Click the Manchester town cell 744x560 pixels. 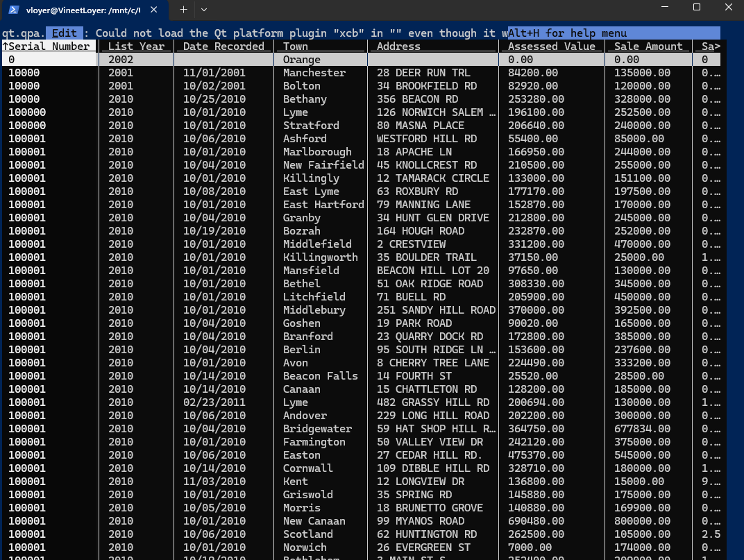pos(314,73)
